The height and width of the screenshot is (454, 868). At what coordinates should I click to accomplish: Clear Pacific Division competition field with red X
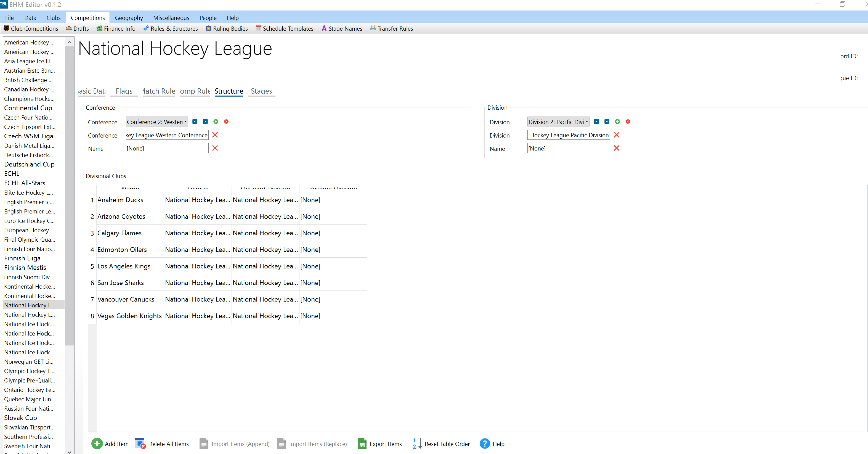617,135
